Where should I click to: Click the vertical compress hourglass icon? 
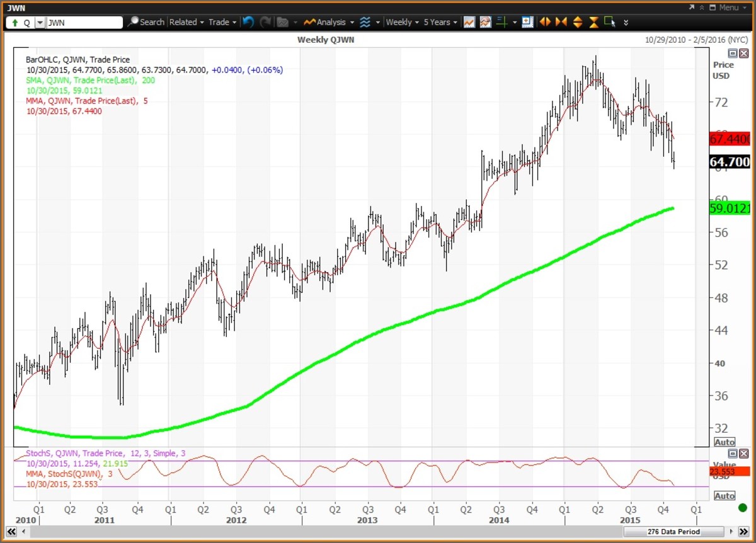click(x=593, y=22)
